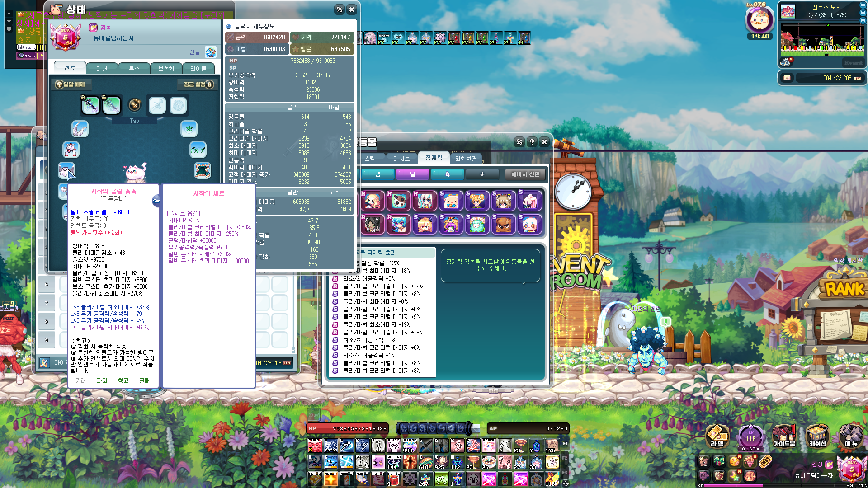Open pet window ? help button

point(532,142)
